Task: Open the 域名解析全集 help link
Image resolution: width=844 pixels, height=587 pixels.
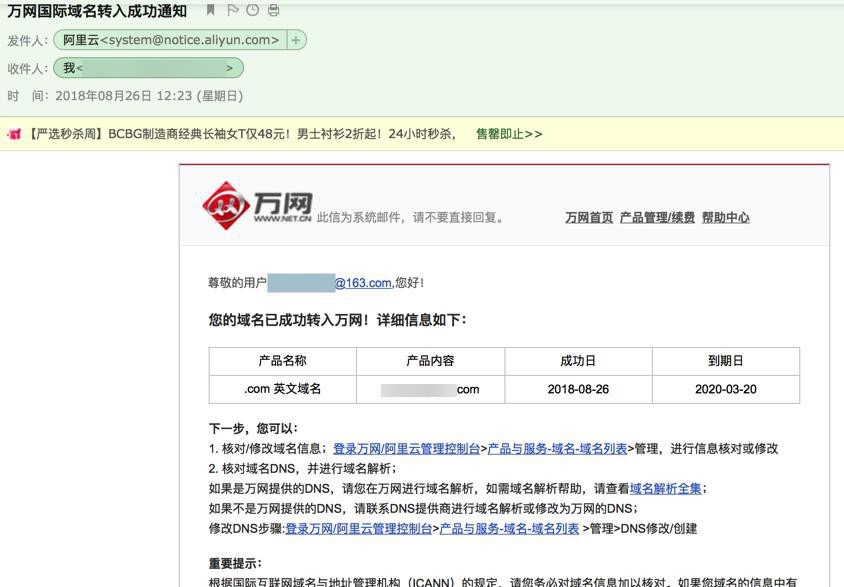Action: [666, 489]
